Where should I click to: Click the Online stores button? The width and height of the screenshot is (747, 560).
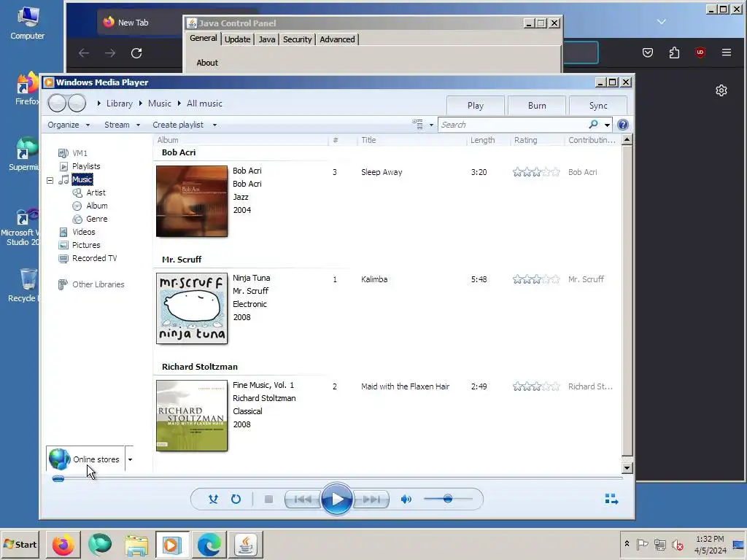(x=86, y=459)
